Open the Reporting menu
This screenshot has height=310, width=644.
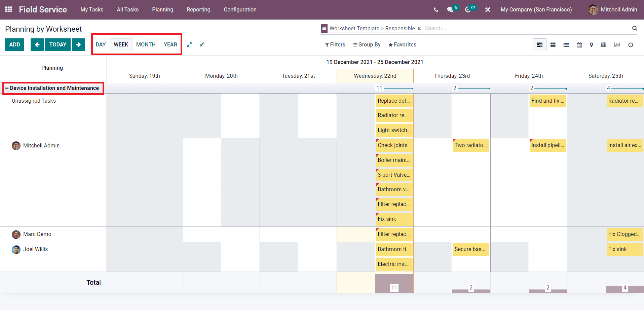[x=198, y=9]
